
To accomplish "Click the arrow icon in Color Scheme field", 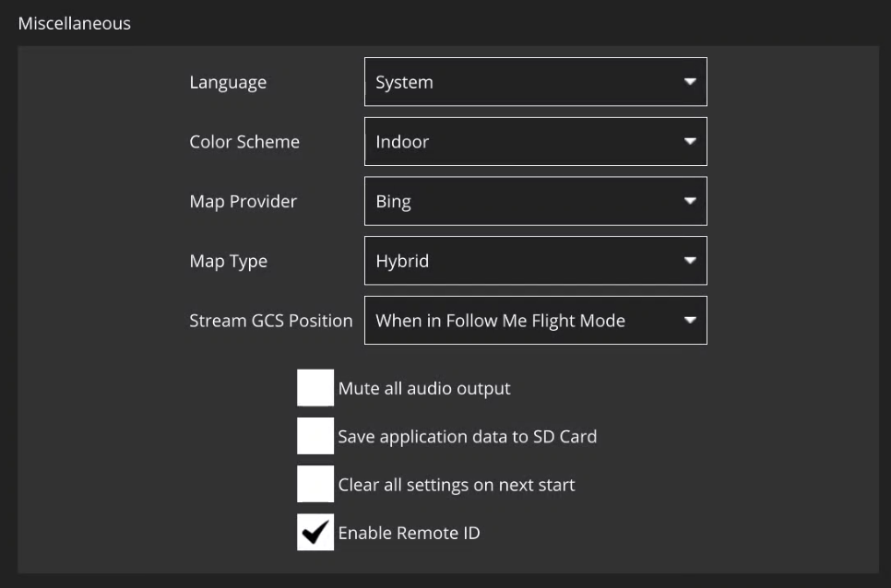I will (x=689, y=142).
